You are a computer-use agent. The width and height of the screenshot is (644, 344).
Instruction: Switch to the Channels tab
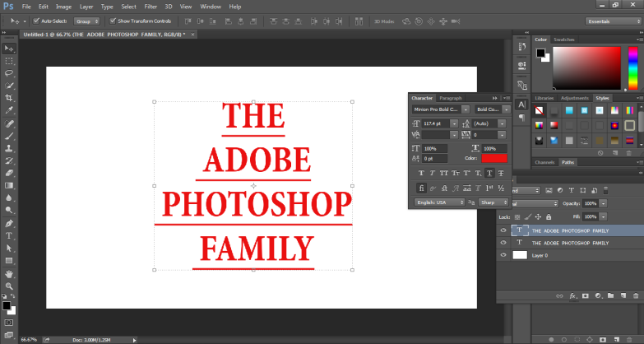tap(544, 162)
